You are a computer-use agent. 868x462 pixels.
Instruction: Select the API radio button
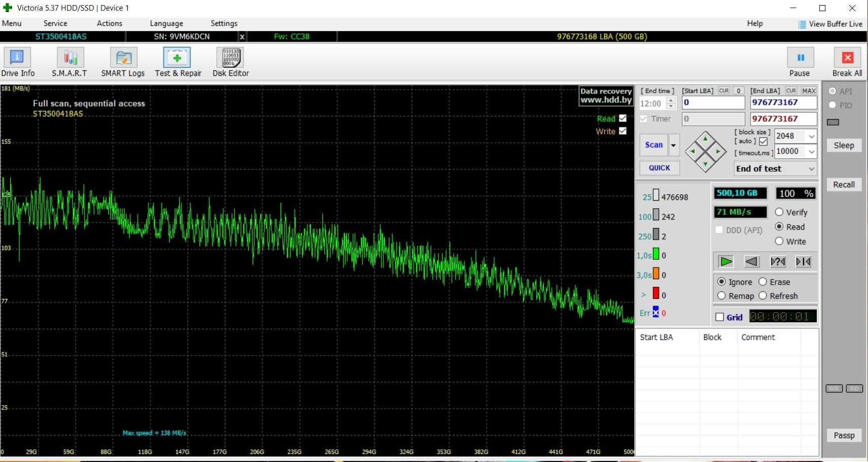832,91
